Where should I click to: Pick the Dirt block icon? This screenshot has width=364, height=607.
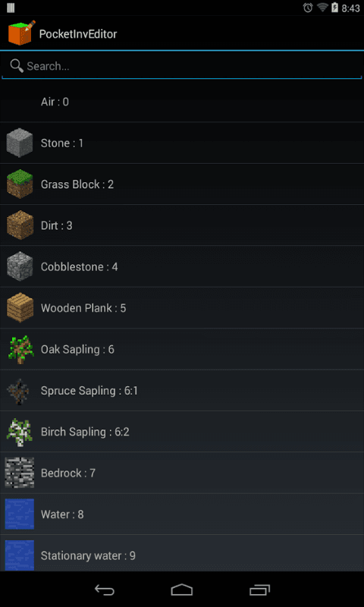(20, 225)
